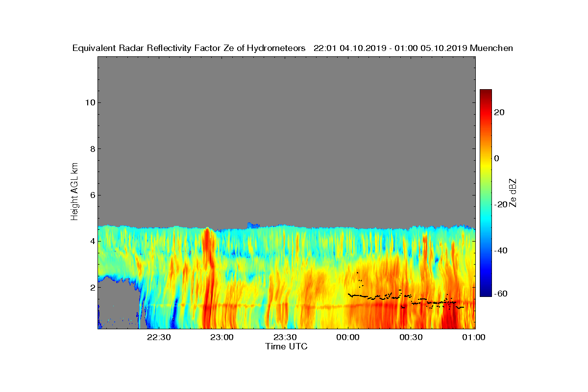Click the dark blue bottom of the colorbar
Image resolution: width=588 pixels, height=392 pixels.
[486, 293]
